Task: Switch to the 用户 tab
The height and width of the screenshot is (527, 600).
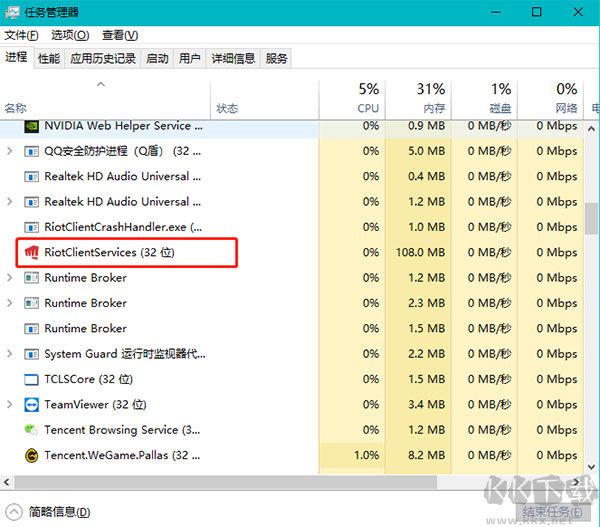Action: click(x=190, y=59)
